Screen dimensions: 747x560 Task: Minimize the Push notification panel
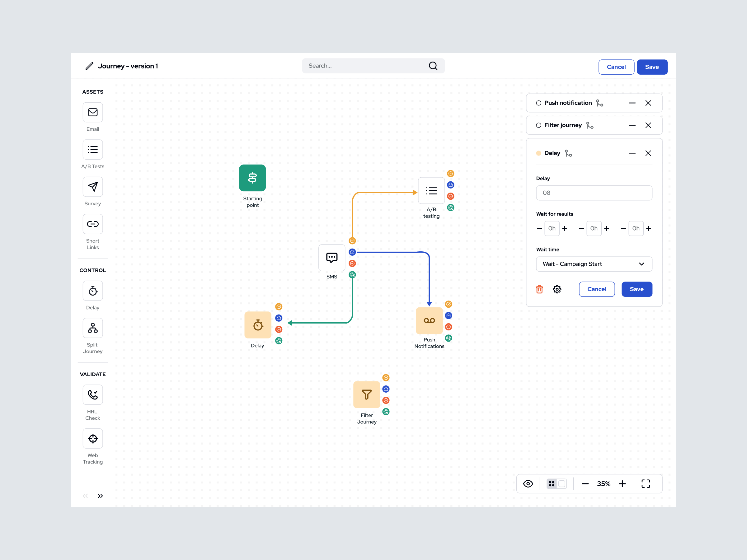click(632, 103)
